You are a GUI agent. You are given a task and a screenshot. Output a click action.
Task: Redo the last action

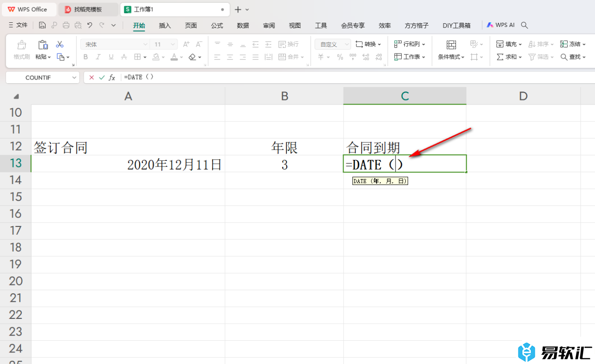102,25
